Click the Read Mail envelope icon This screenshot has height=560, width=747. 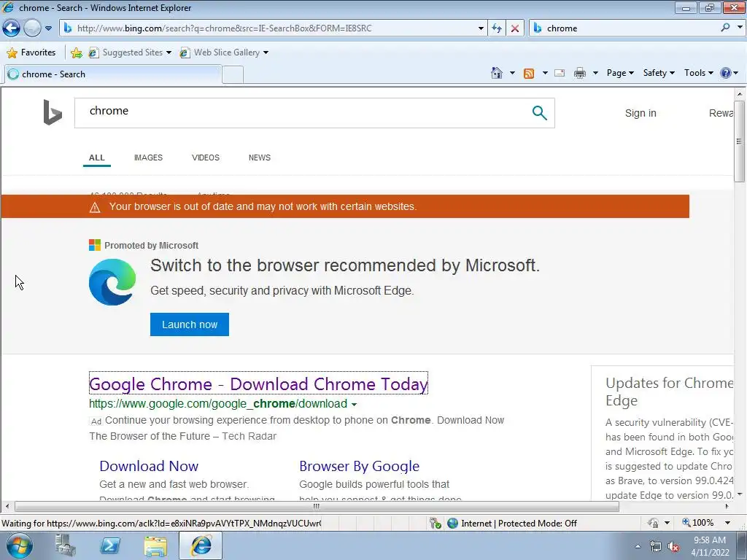point(560,73)
